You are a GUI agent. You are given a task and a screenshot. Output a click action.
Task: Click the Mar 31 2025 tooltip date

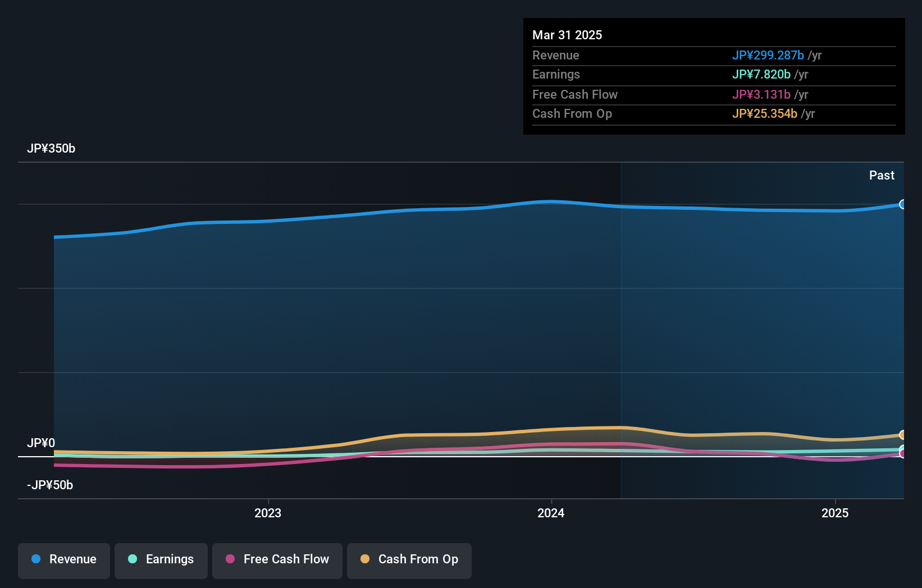pyautogui.click(x=567, y=35)
